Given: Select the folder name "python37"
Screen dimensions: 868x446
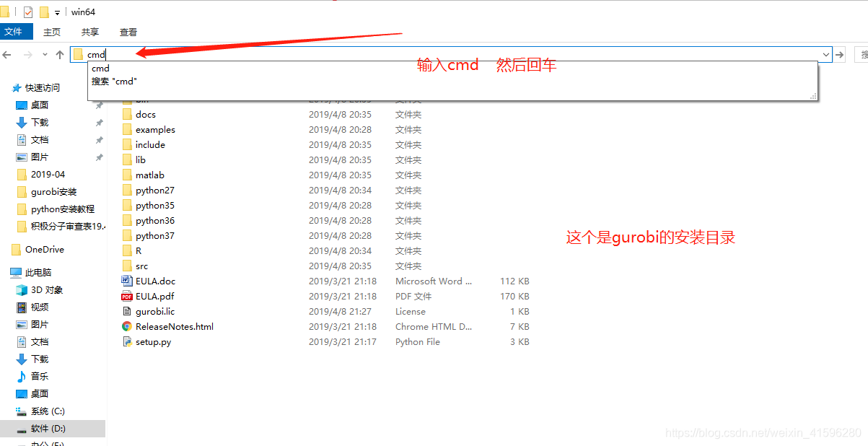Looking at the screenshot, I should tap(155, 236).
